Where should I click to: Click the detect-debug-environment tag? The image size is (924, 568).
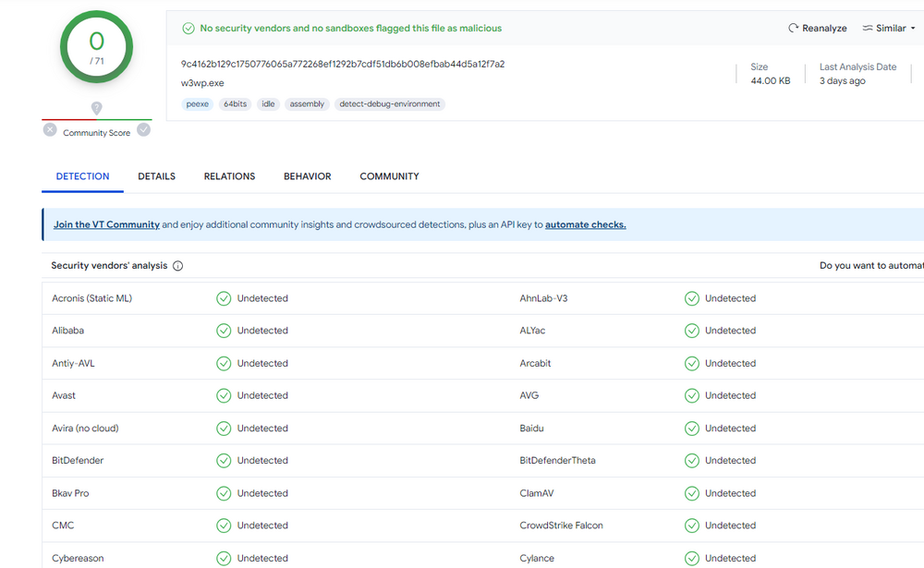click(390, 104)
